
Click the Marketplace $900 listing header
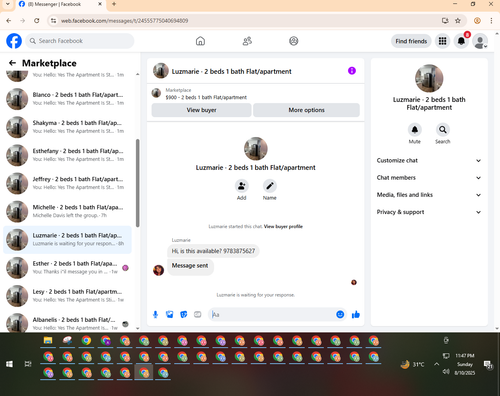pyautogui.click(x=255, y=94)
